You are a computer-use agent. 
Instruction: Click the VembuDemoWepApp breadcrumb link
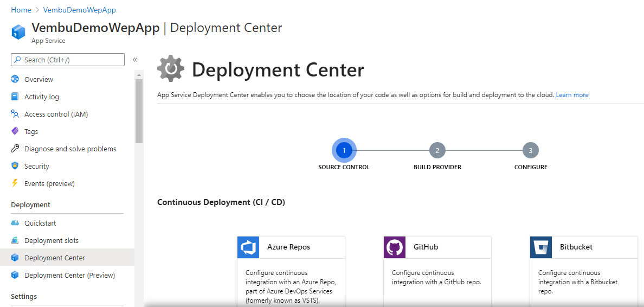coord(79,9)
